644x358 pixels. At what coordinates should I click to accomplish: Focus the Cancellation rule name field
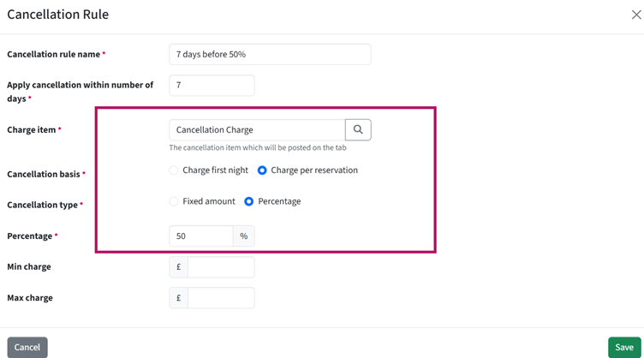[x=270, y=54]
